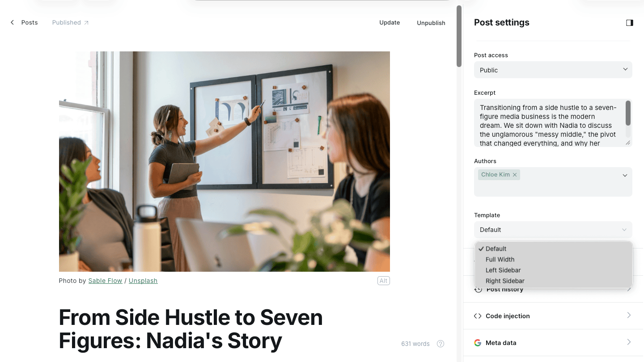Screen dimensions: 644x362
Task: Click the Google Meta data icon
Action: tap(478, 343)
